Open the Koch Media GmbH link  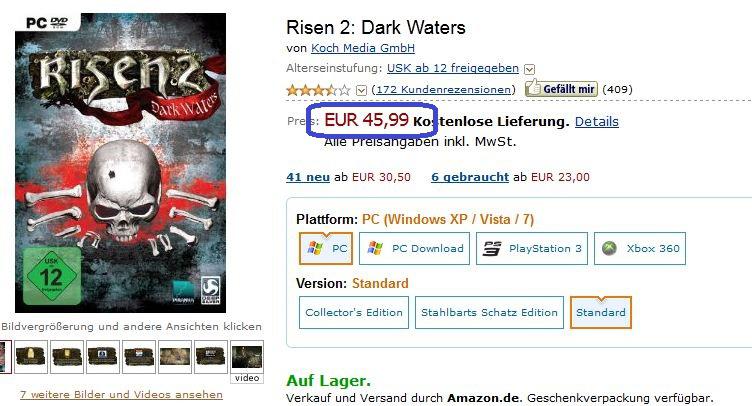(x=363, y=48)
